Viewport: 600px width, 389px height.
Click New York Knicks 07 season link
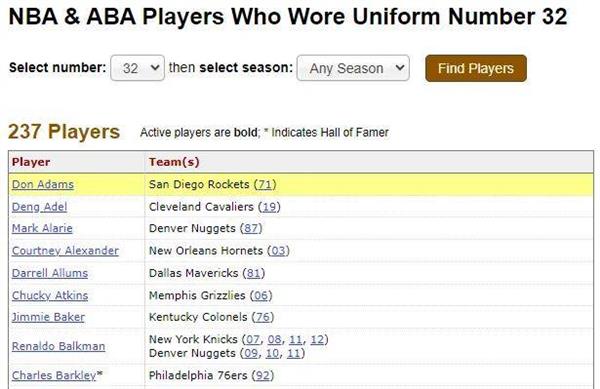[x=253, y=339]
